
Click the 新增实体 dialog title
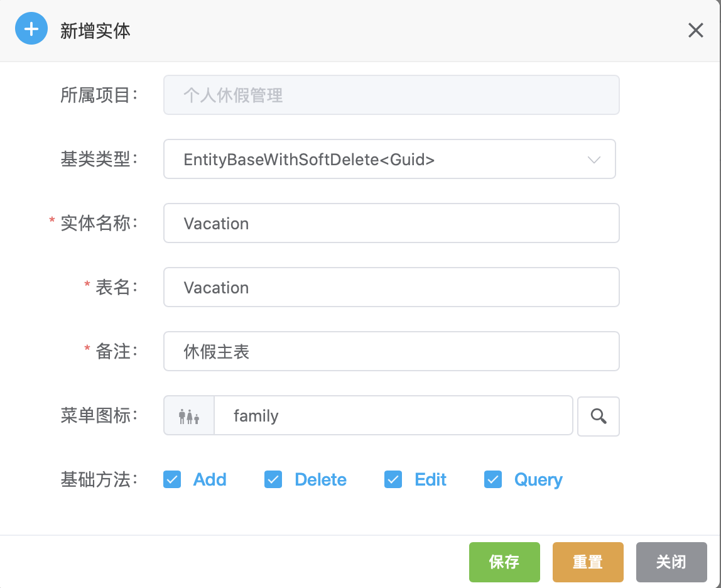pos(95,31)
